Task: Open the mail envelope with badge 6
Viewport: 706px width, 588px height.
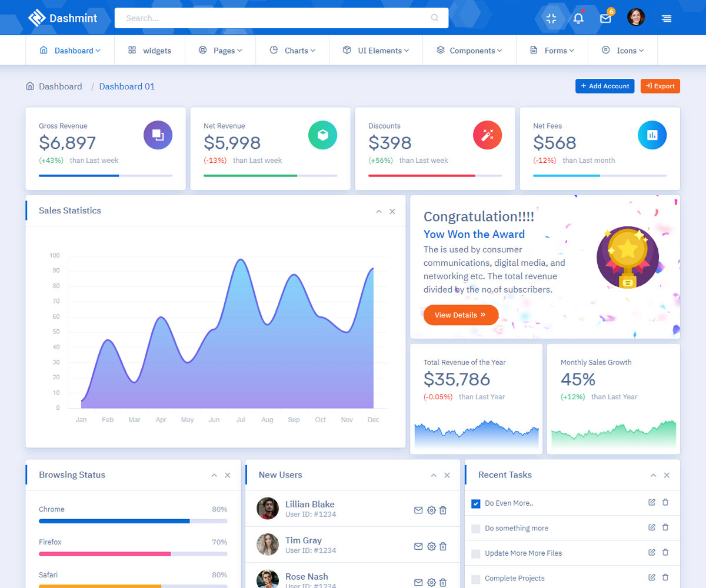Action: [x=605, y=18]
